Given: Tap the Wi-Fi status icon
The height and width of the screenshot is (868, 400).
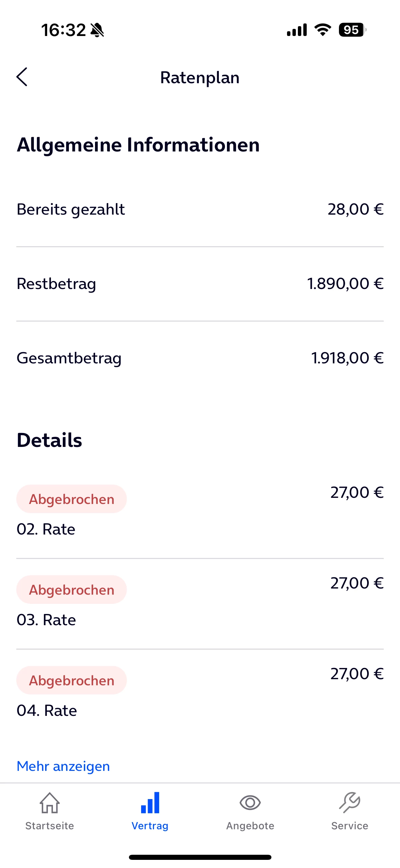Looking at the screenshot, I should 323,30.
